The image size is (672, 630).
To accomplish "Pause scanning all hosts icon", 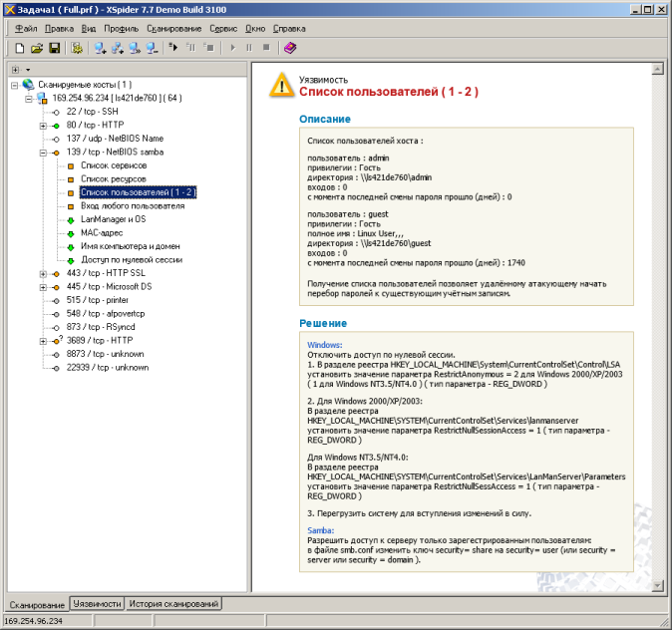I will [x=191, y=47].
